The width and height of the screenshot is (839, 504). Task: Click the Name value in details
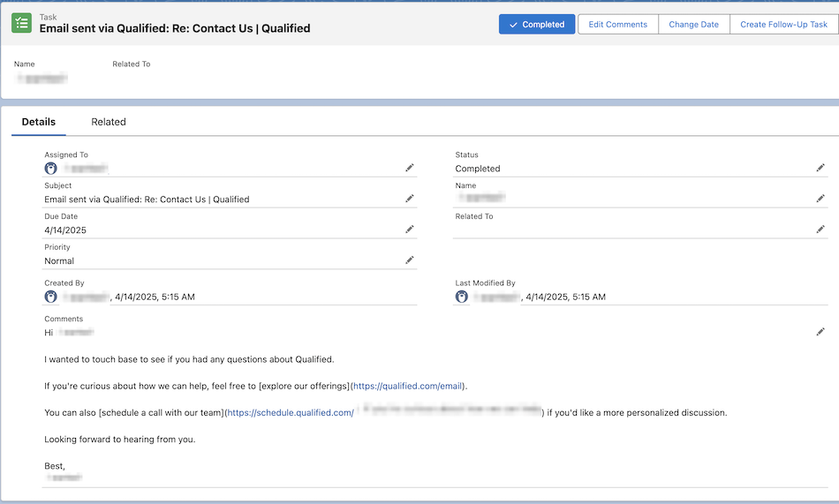(x=481, y=198)
